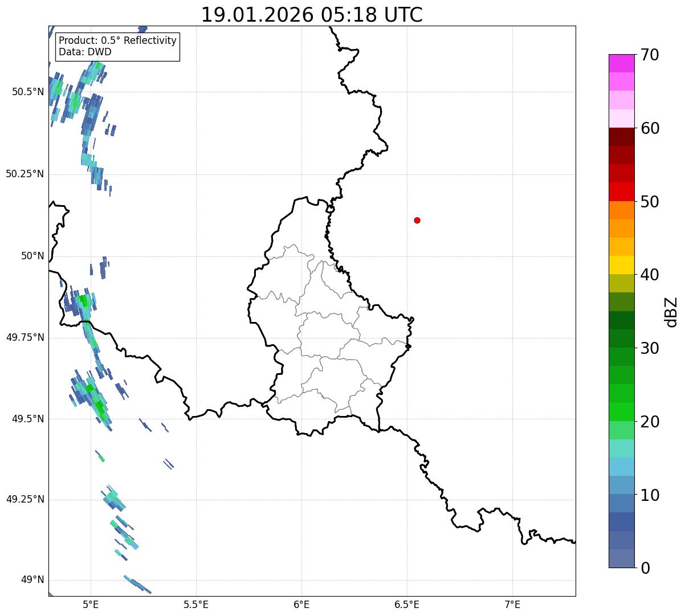The image size is (685, 616).
Task: Click the "6°E" longitude label
Action: [301, 605]
